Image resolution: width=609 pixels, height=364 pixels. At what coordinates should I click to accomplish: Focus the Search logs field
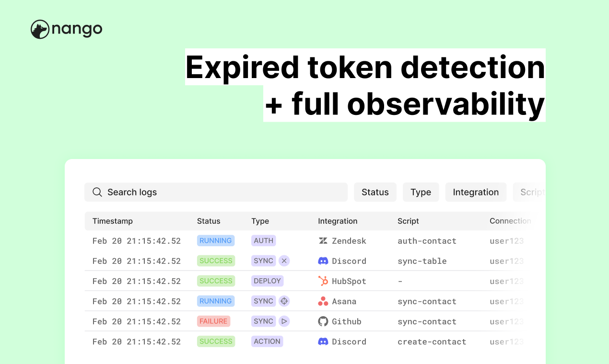(216, 192)
